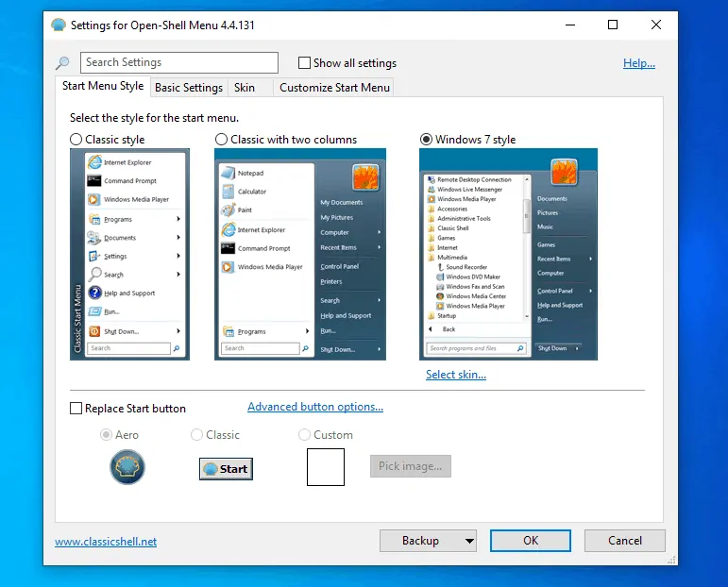728x587 pixels.
Task: Click into the Search Settings field
Action: pos(179,63)
